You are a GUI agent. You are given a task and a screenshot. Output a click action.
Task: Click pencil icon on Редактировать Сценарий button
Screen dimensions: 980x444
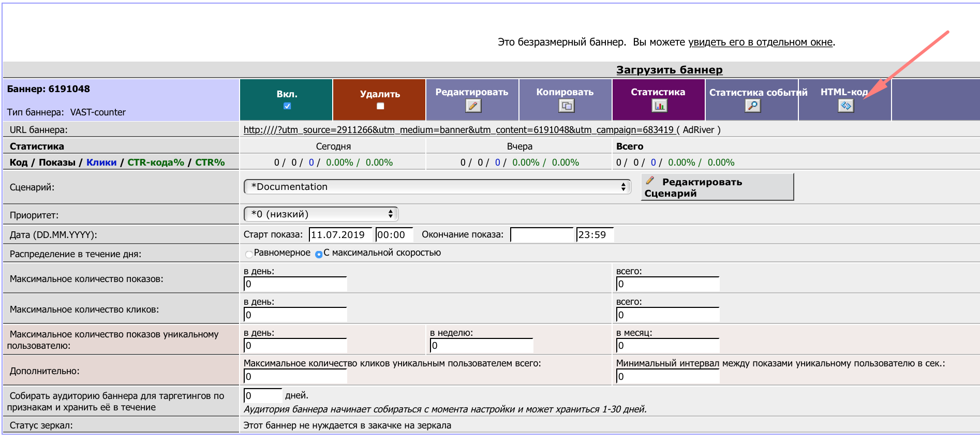click(x=650, y=181)
